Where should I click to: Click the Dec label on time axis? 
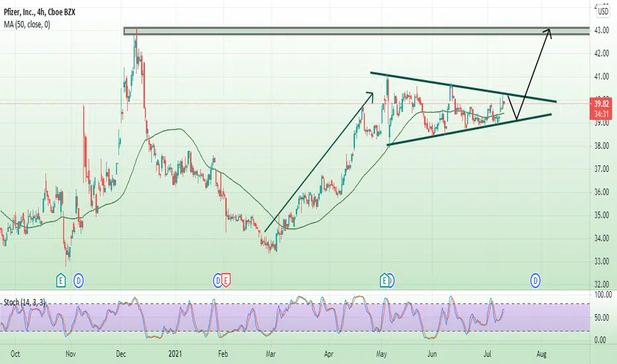(x=121, y=354)
